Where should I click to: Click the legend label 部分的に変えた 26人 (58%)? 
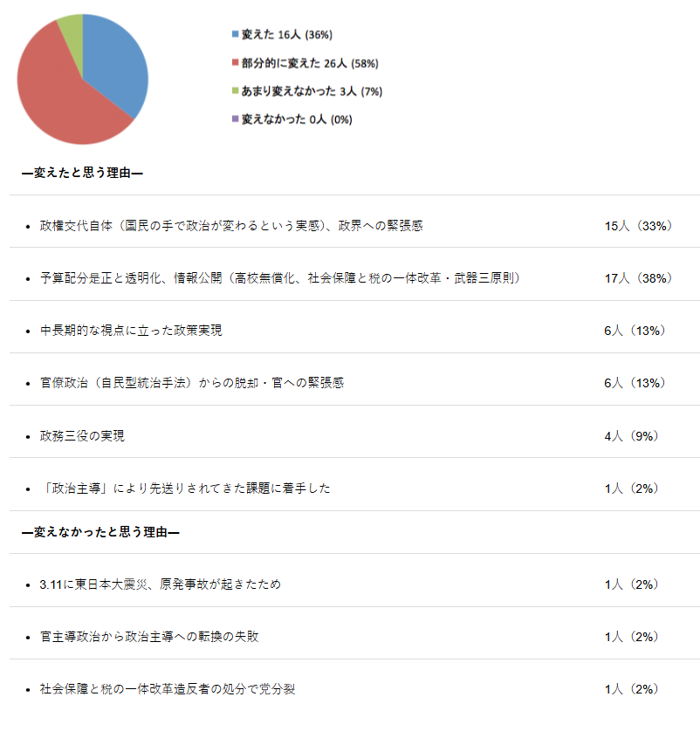[309, 63]
